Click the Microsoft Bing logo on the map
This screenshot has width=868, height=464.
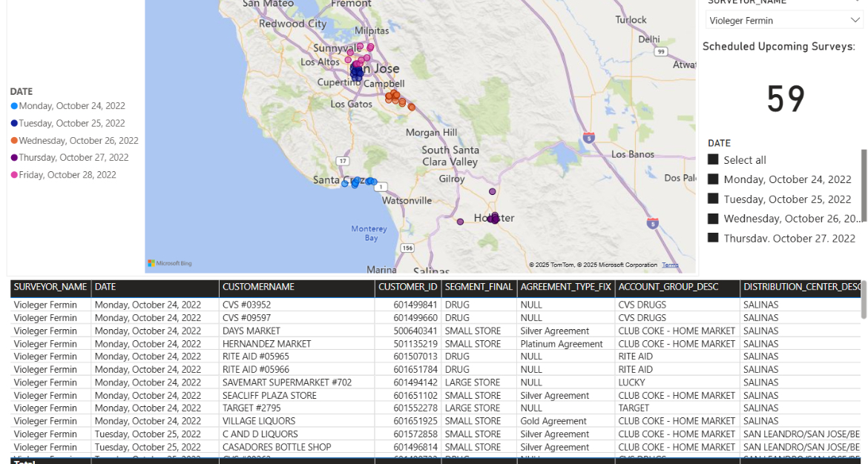(170, 263)
